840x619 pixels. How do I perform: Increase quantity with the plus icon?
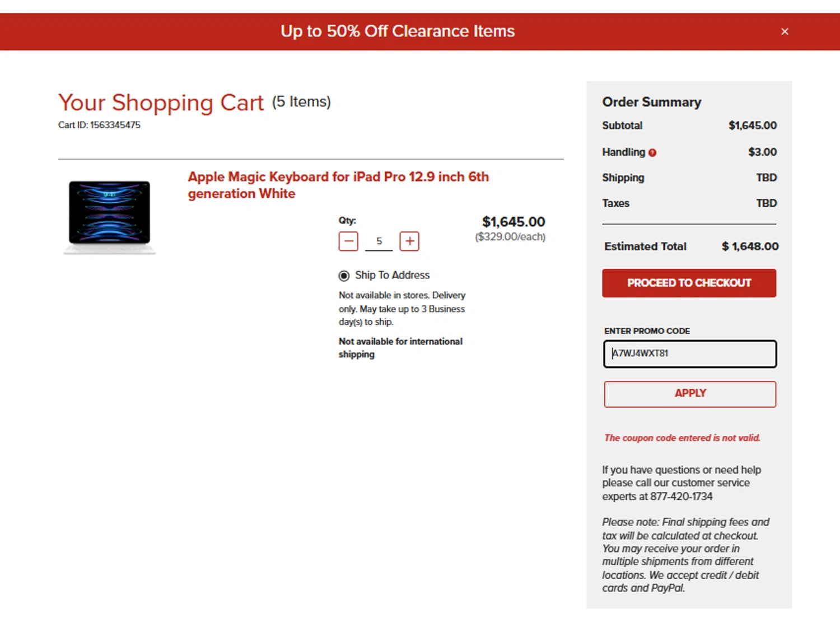click(x=409, y=241)
